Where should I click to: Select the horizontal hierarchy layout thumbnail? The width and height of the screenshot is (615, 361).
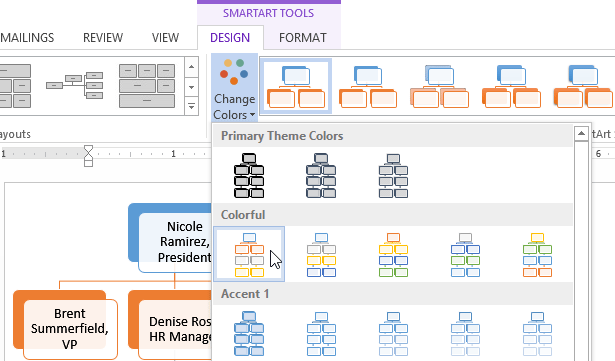(75, 85)
